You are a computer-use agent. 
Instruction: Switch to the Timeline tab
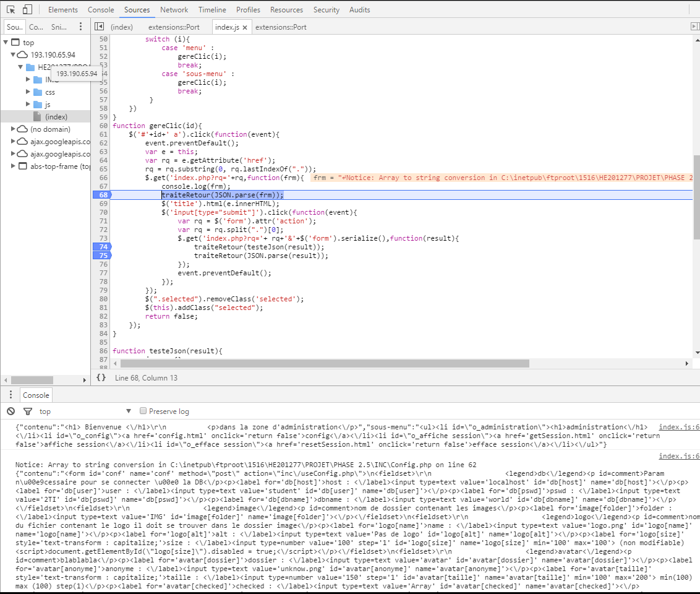click(212, 9)
